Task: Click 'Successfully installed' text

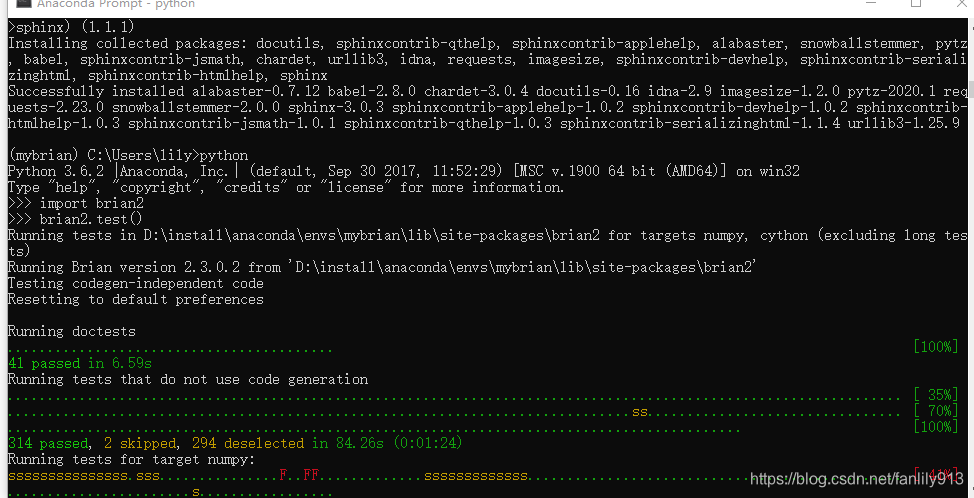Action: pos(96,91)
